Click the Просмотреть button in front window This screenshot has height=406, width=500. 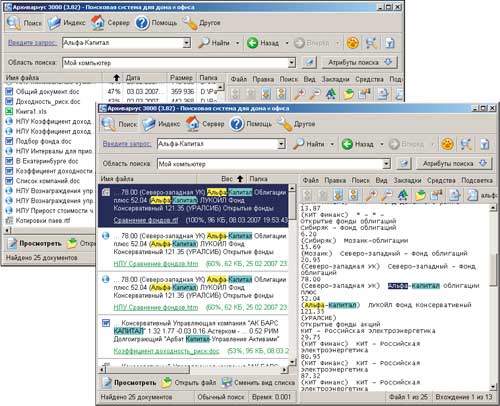(x=129, y=383)
